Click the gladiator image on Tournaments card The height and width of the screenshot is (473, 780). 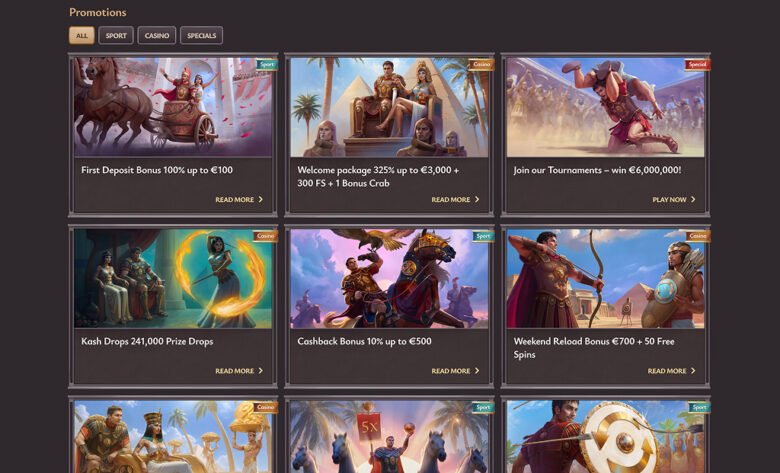(x=605, y=107)
